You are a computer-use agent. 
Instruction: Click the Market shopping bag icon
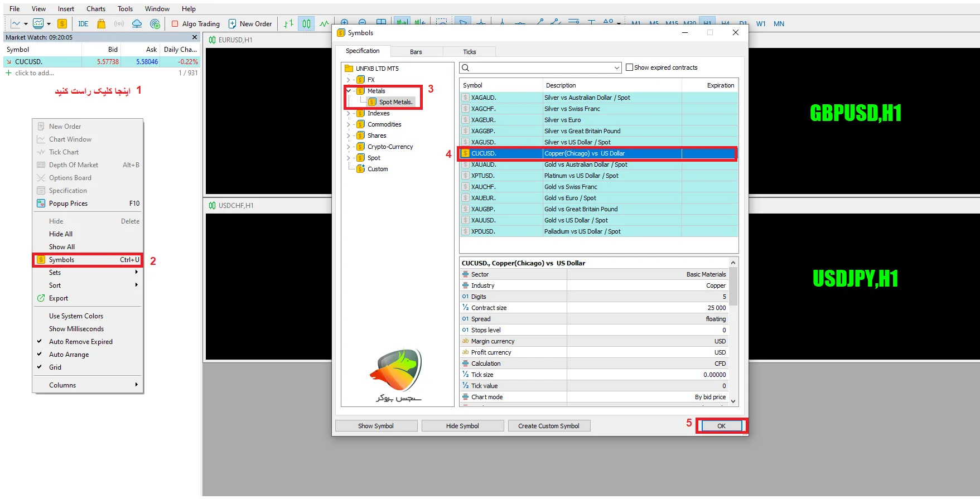[x=101, y=24]
